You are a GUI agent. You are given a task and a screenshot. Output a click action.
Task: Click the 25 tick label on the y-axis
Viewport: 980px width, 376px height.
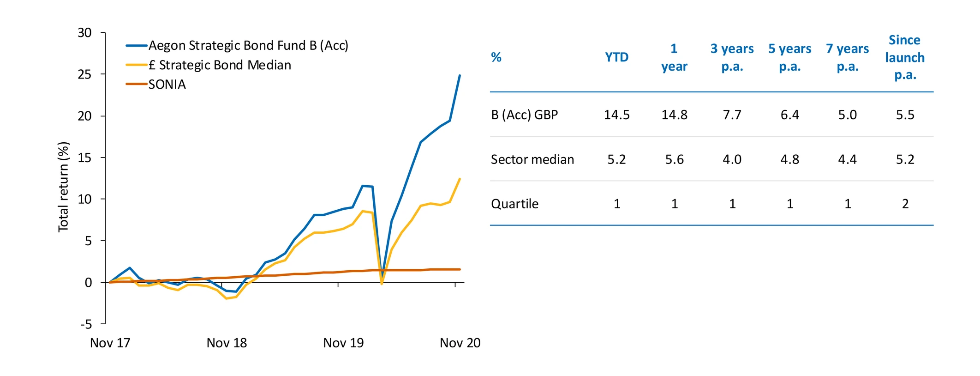(x=84, y=74)
